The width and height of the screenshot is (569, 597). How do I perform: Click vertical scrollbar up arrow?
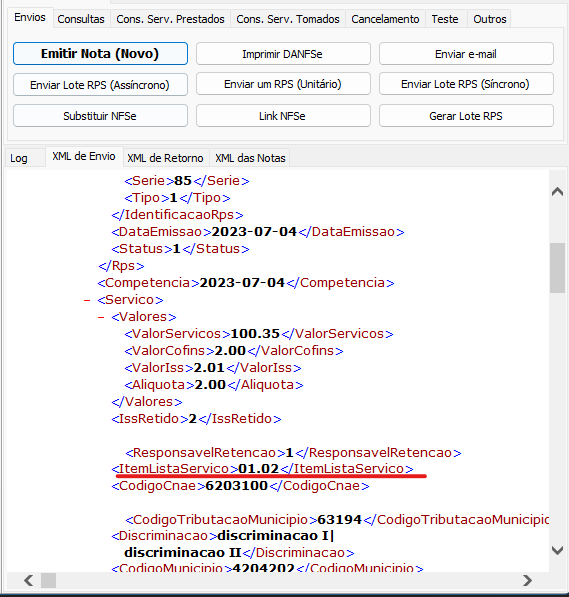557,191
